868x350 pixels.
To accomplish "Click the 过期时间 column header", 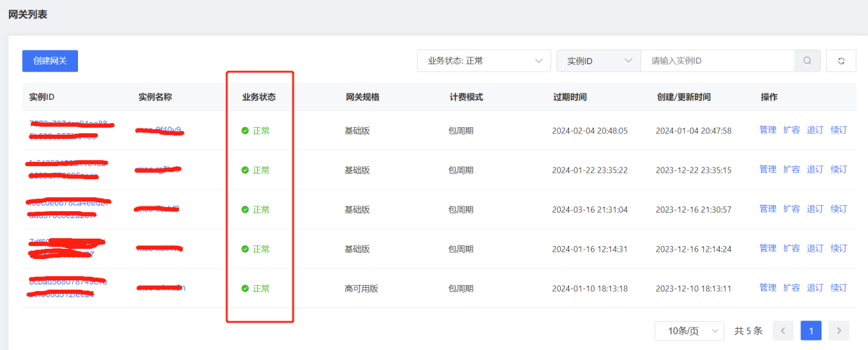I will click(x=570, y=97).
